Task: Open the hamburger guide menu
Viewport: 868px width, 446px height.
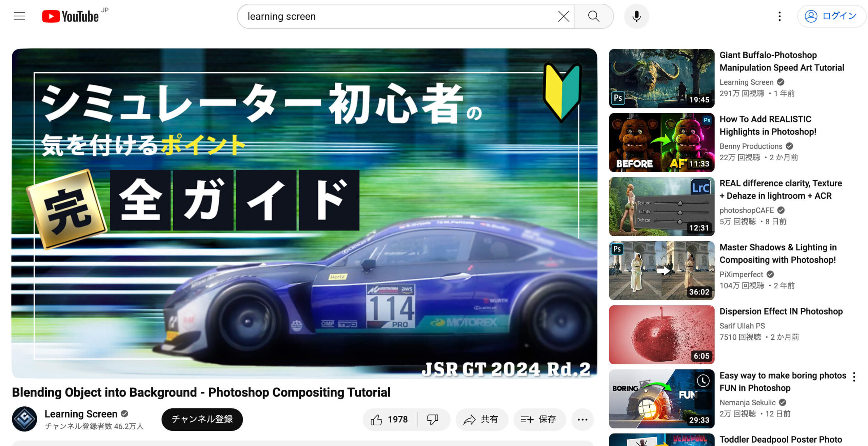Action: click(19, 16)
